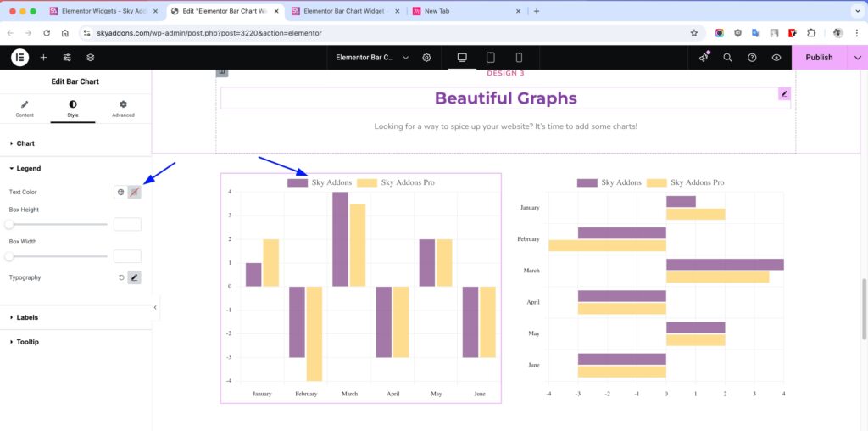The image size is (868, 431).
Task: Switch to desktop responsive view
Action: point(462,57)
